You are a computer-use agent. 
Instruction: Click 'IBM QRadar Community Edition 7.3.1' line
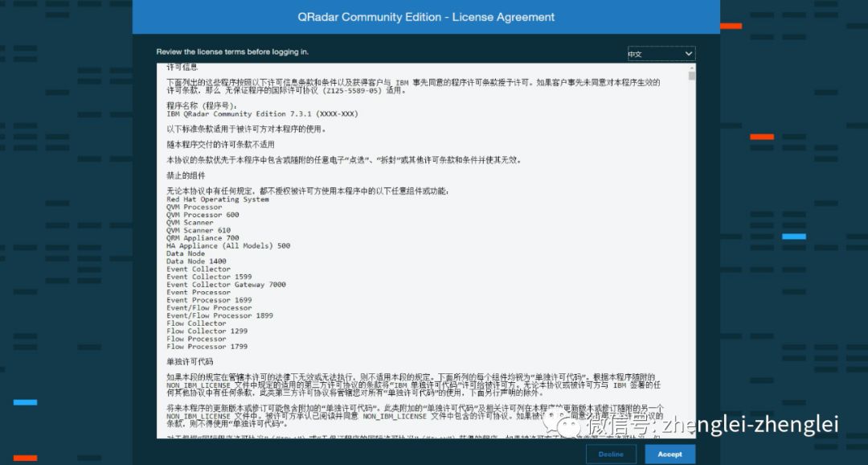click(x=262, y=113)
